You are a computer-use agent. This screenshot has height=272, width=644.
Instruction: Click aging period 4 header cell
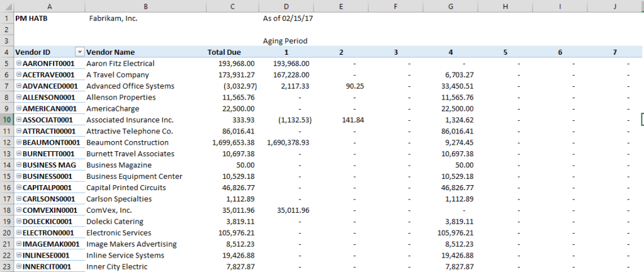click(451, 52)
